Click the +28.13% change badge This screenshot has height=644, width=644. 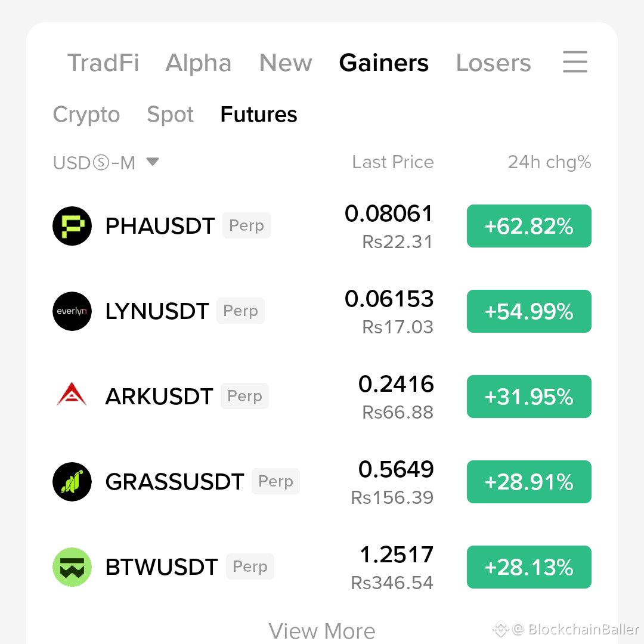pyautogui.click(x=529, y=567)
